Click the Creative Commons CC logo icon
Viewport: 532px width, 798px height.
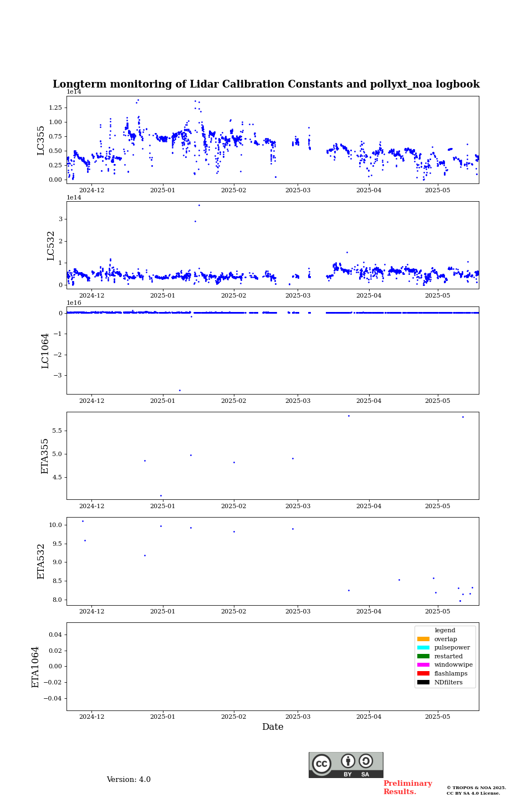pyautogui.click(x=321, y=764)
